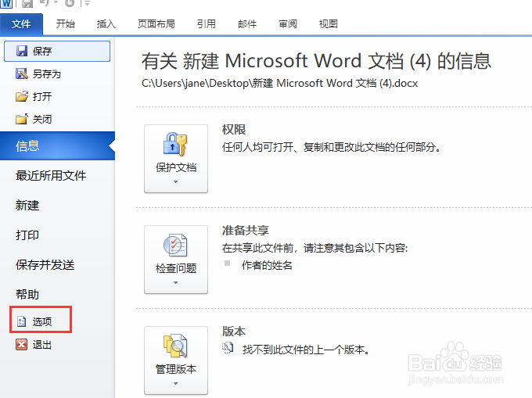Open the 审阅 (Review) tab
Viewport: 532px width, 398px height.
coord(288,24)
